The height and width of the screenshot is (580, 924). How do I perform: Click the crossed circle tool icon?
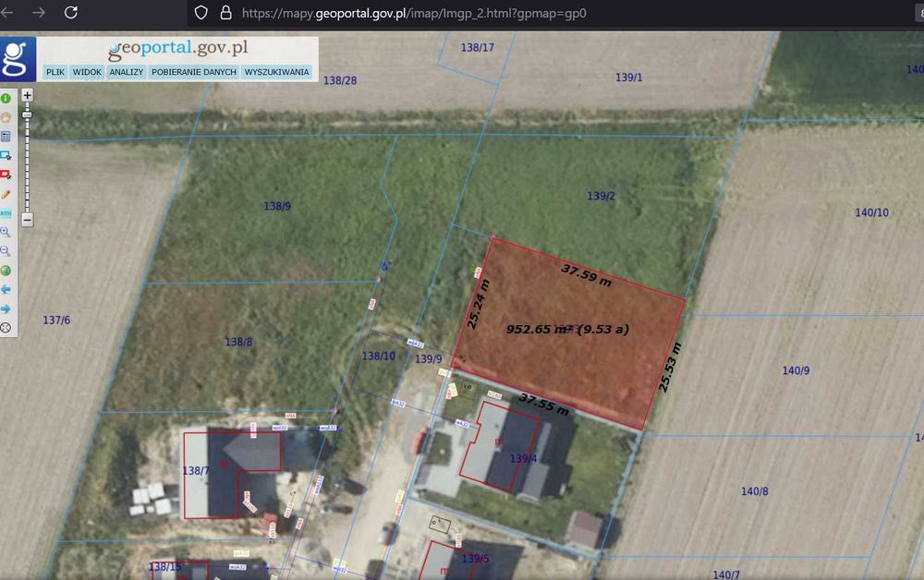[x=6, y=328]
